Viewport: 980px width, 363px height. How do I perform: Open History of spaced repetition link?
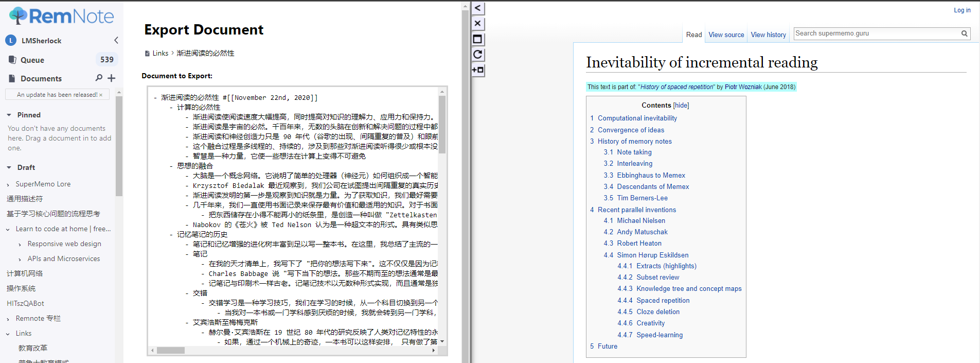pos(676,87)
